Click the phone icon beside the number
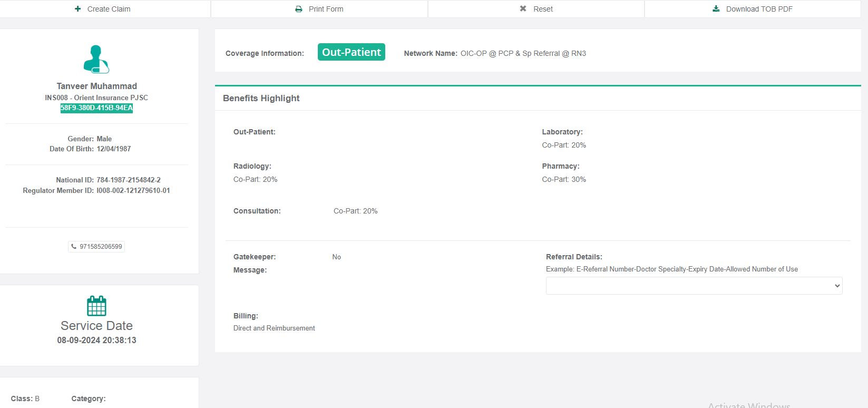The width and height of the screenshot is (868, 408). point(74,247)
